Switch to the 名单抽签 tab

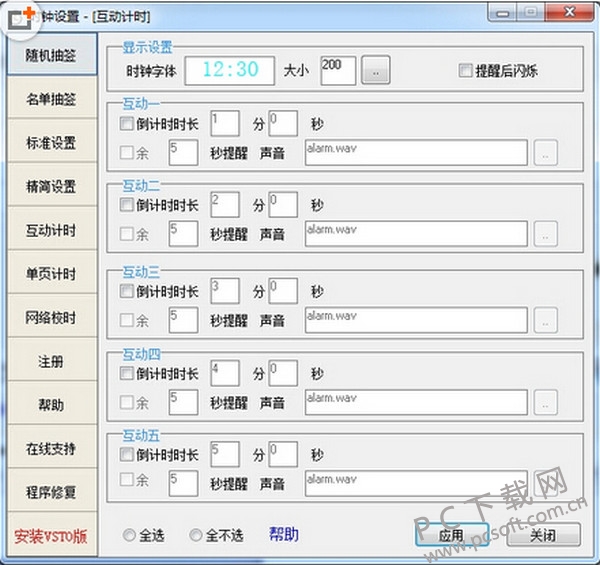coord(52,99)
